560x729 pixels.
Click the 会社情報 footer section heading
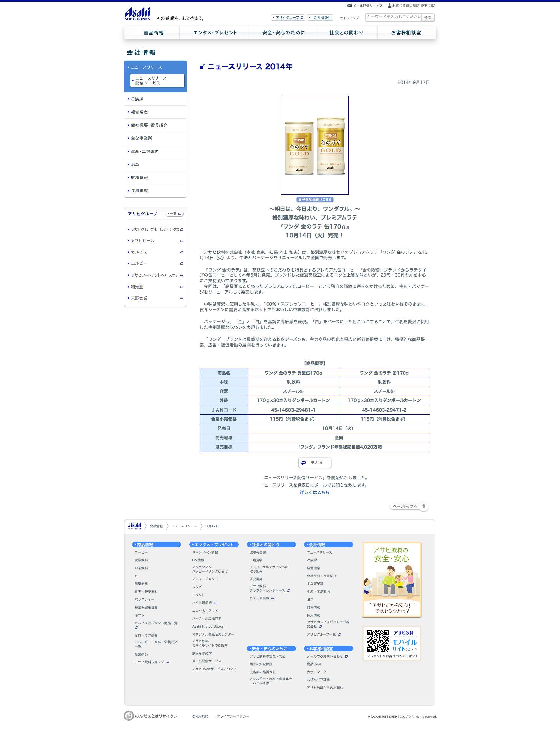point(329,545)
